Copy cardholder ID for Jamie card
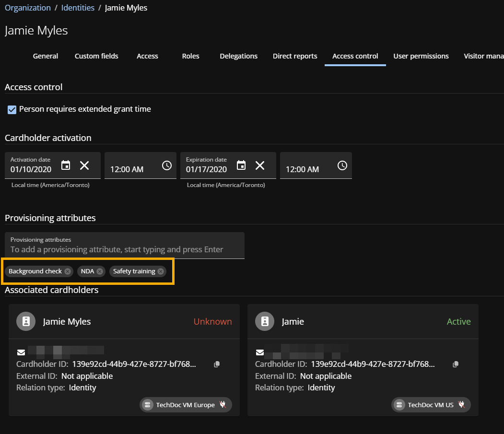This screenshot has width=504, height=434. point(456,364)
